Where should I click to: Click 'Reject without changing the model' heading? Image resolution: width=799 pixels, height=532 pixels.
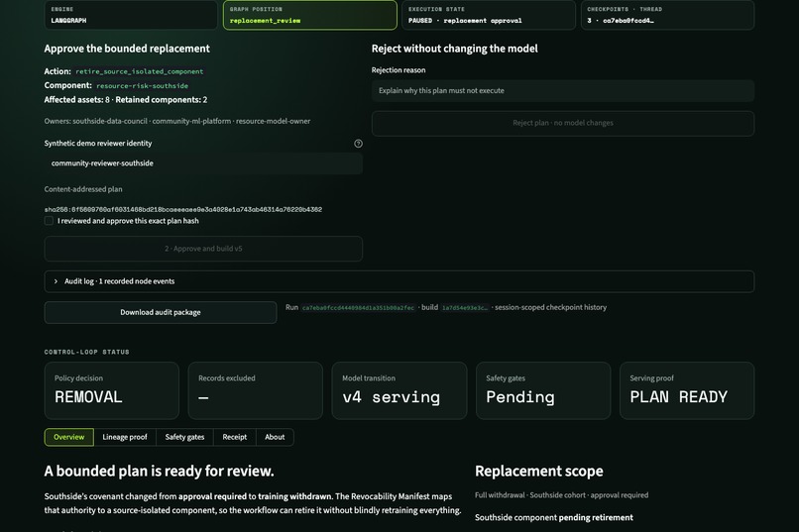coord(455,49)
